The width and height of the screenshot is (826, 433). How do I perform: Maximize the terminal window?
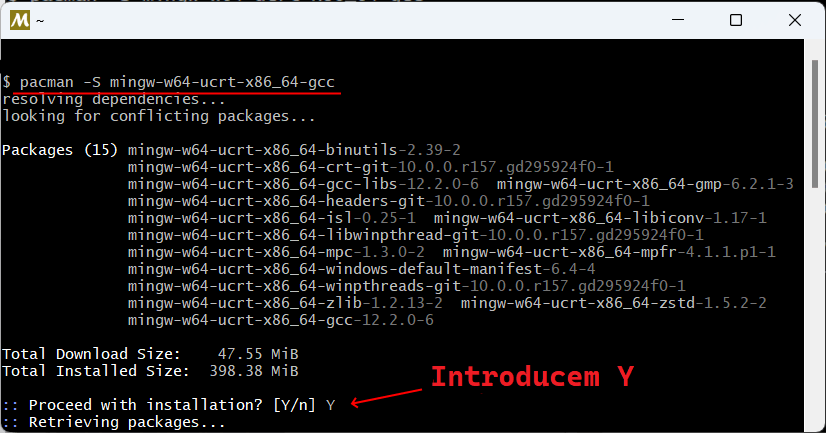click(736, 20)
